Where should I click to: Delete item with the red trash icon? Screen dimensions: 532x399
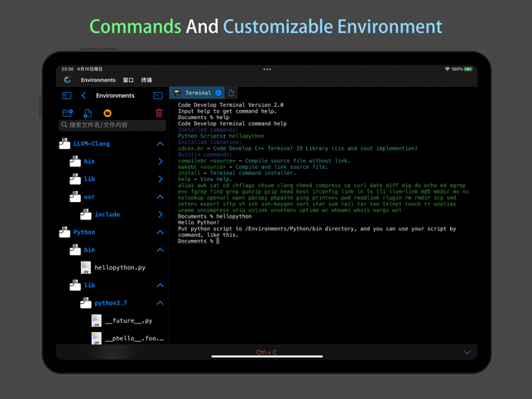(x=159, y=113)
